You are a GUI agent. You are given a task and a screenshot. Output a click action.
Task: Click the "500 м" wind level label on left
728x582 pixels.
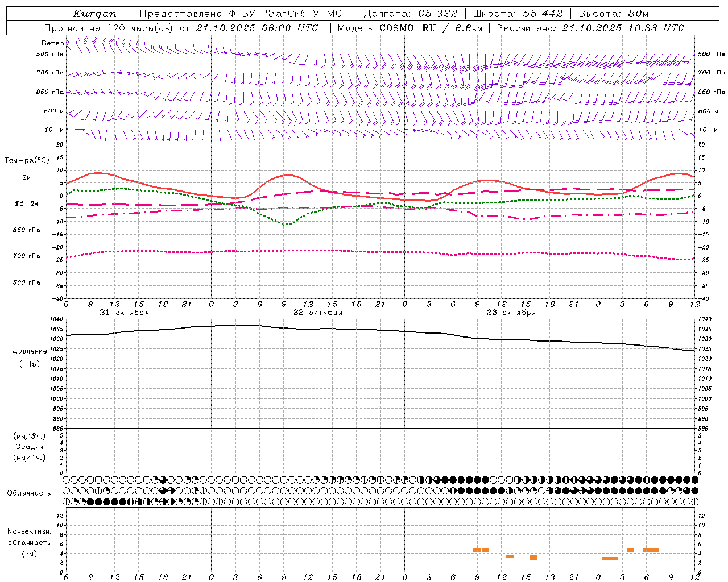click(54, 111)
